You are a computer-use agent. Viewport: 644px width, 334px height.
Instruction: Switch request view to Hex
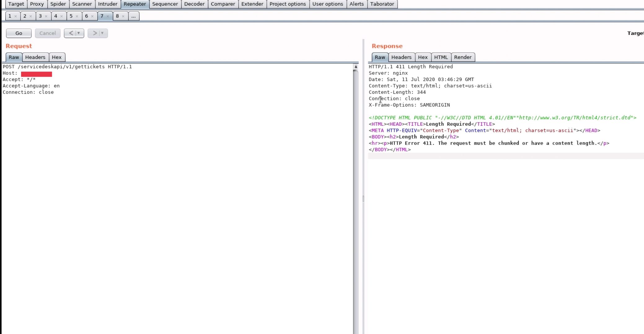tap(56, 57)
